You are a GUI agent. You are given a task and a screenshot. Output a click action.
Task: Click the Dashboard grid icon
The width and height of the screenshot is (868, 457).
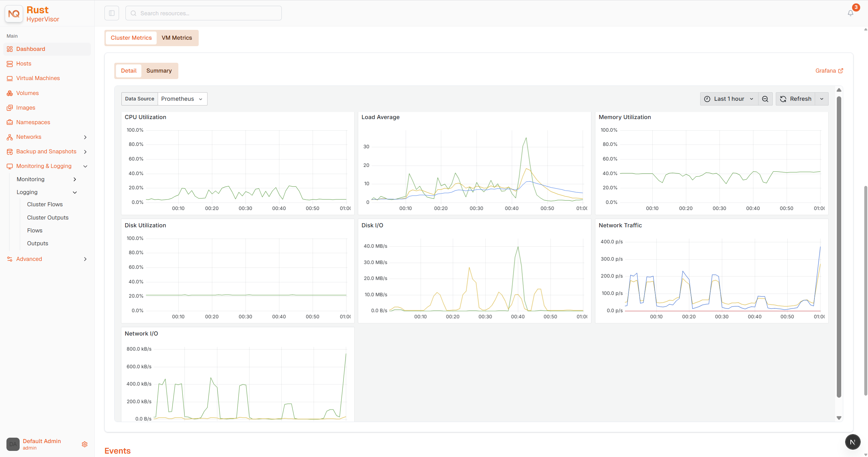click(9, 49)
